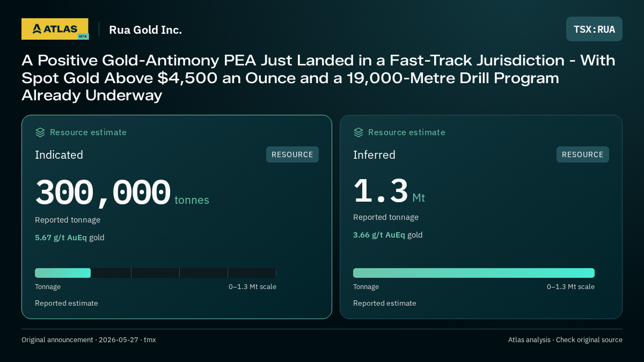
Task: Click the 3.66 g/t AuEq gold grade
Action: (388, 235)
